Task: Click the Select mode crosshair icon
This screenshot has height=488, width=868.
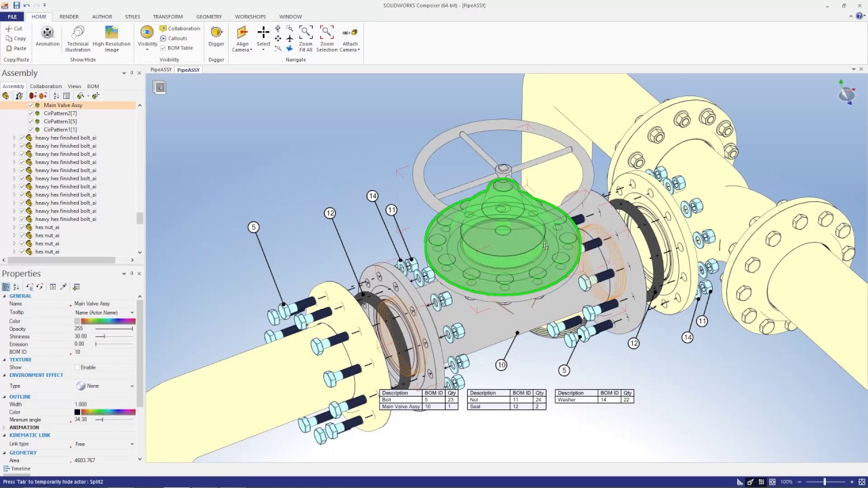Action: pos(263,32)
